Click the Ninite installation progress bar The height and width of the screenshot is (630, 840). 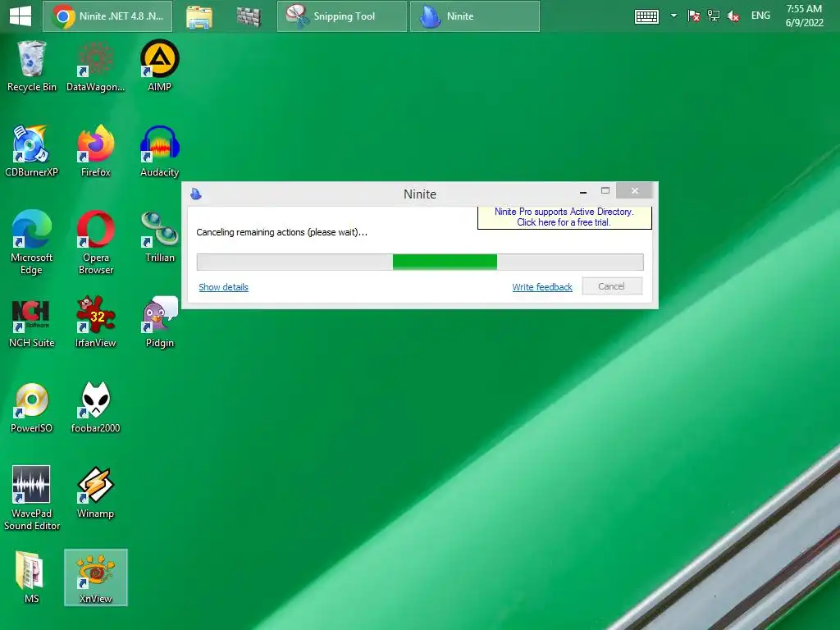(x=420, y=262)
